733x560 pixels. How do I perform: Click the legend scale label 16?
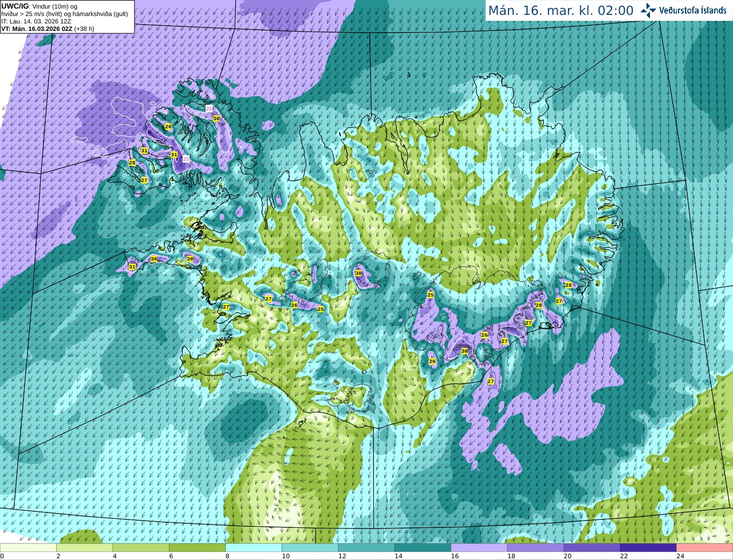(455, 556)
